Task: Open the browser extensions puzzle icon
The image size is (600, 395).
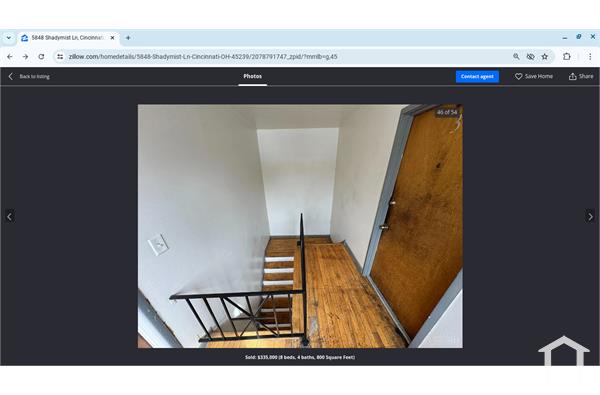Action: tap(567, 57)
